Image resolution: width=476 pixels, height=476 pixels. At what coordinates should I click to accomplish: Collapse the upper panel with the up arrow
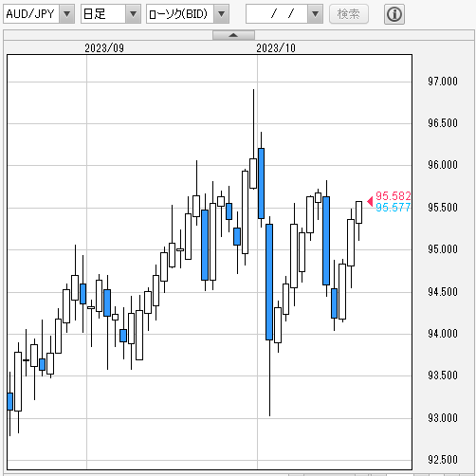[x=233, y=35]
